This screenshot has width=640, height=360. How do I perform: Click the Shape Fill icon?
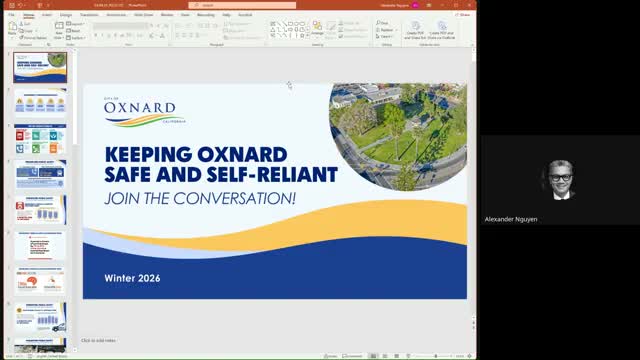coord(341,23)
